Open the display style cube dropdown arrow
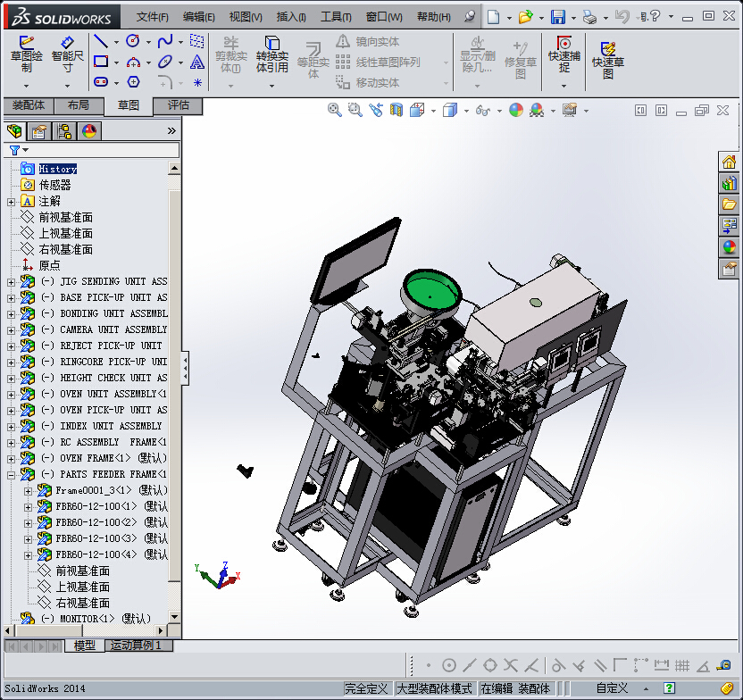 pos(466,111)
